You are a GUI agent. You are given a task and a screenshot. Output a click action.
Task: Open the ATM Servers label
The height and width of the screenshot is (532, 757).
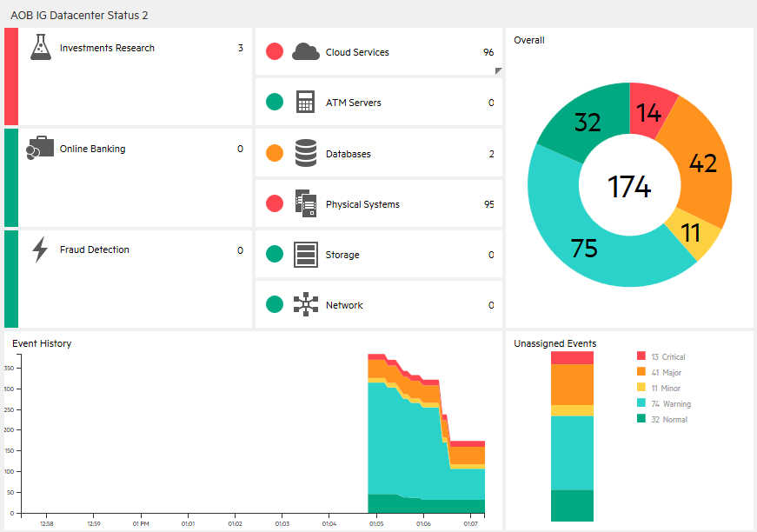(354, 103)
